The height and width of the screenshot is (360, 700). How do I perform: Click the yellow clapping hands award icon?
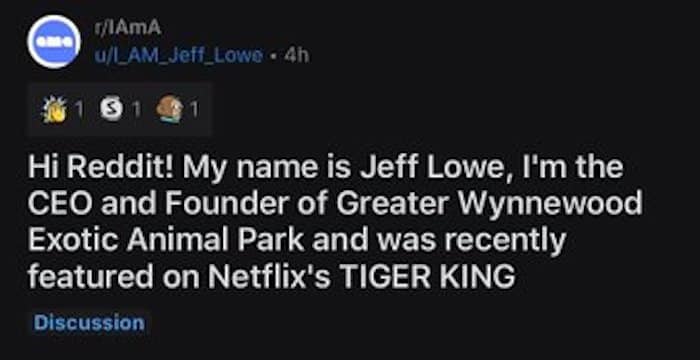(x=54, y=110)
